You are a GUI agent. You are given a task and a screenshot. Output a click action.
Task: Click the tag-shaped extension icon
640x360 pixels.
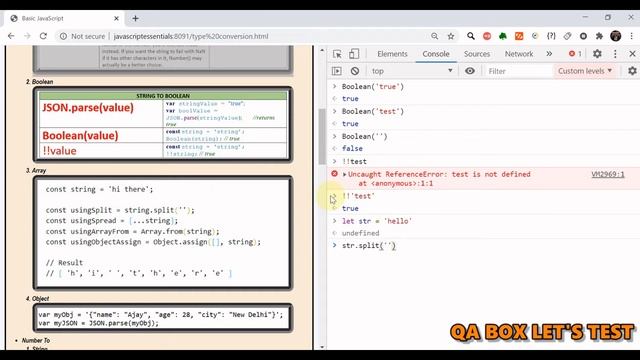click(x=567, y=36)
